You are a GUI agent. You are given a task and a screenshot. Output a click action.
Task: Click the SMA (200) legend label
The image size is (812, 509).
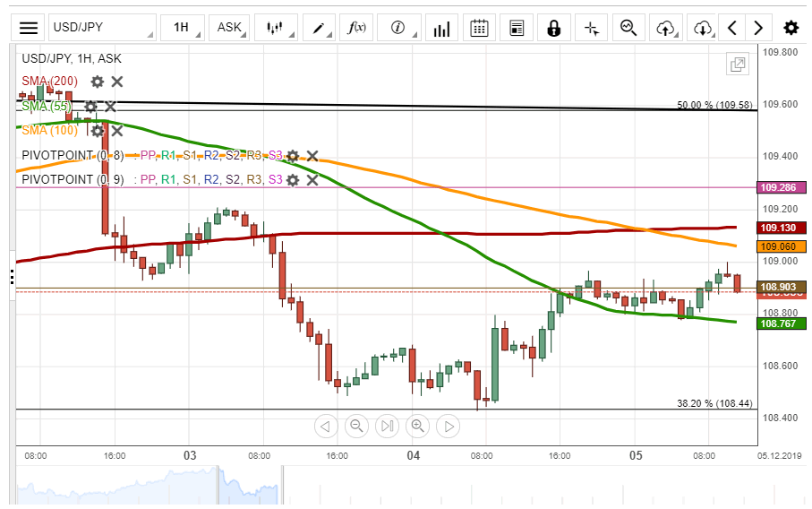(x=50, y=82)
